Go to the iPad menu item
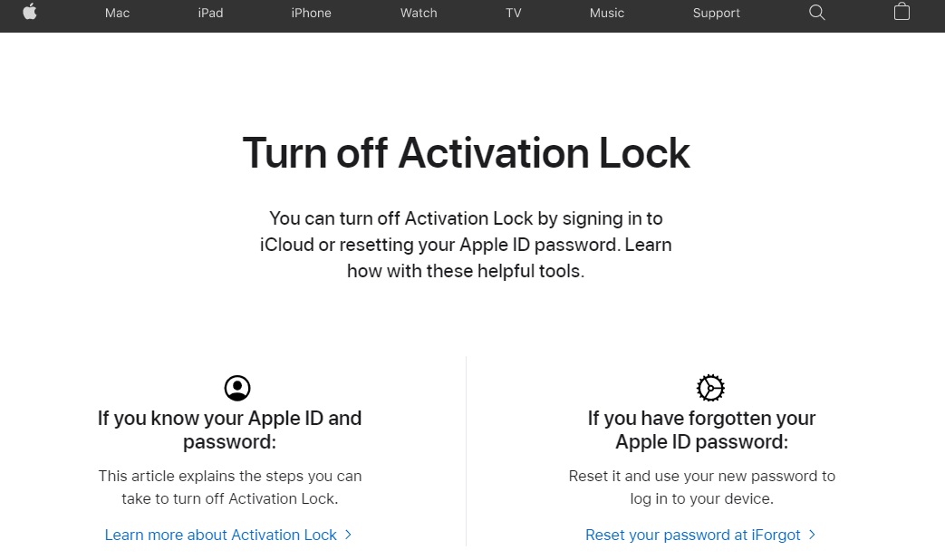The width and height of the screenshot is (945, 560). (x=210, y=13)
